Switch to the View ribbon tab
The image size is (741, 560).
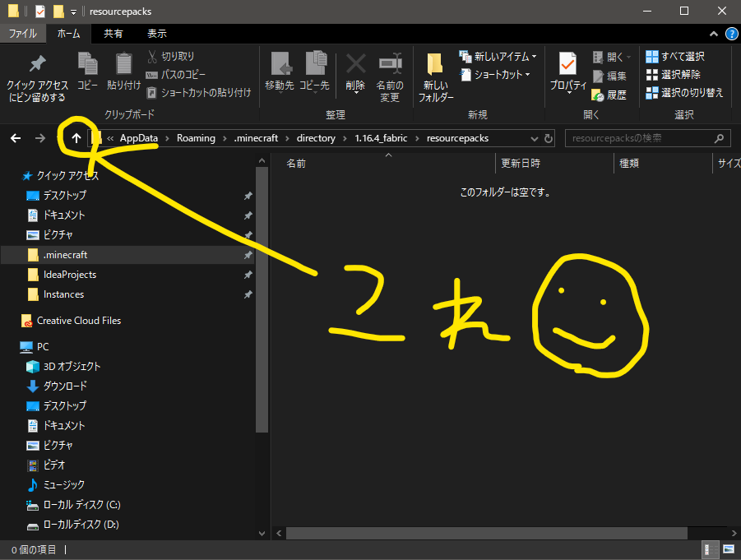click(156, 34)
